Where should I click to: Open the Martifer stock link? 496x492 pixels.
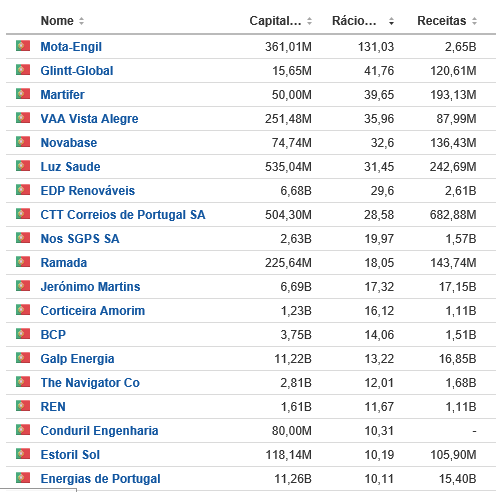tap(62, 95)
